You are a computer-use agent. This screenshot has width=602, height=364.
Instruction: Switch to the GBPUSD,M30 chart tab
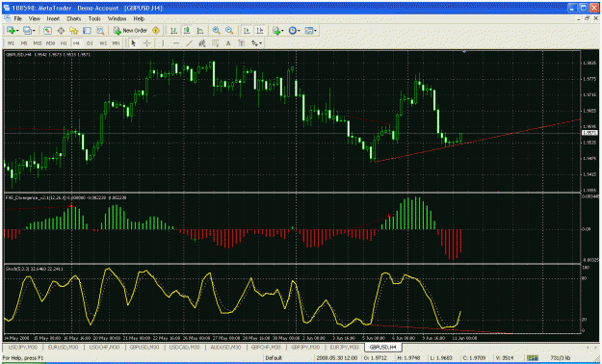pyautogui.click(x=144, y=347)
